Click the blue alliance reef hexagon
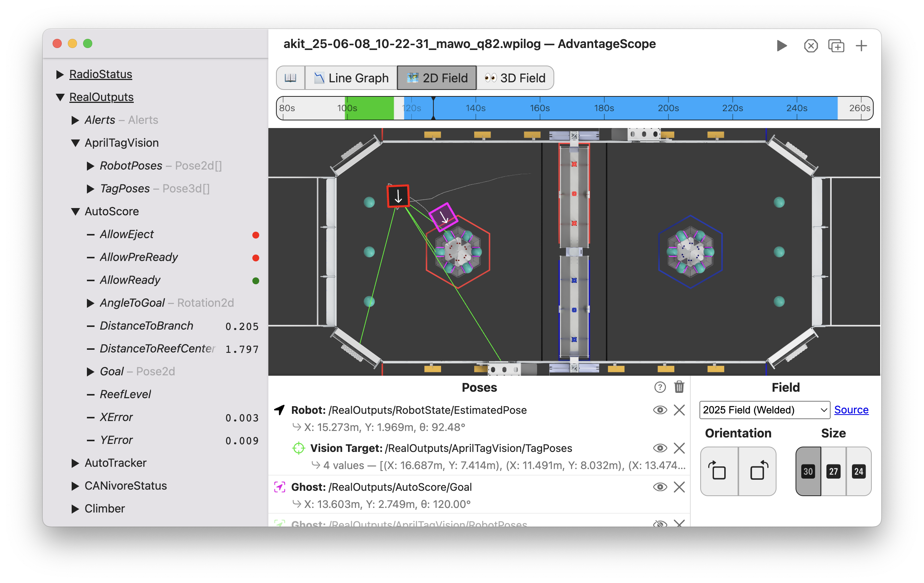Viewport: 924px width, 583px height. [690, 252]
